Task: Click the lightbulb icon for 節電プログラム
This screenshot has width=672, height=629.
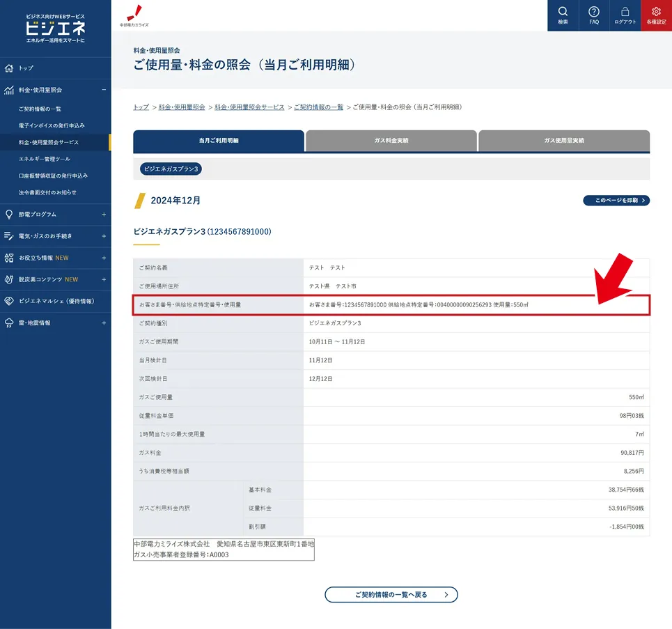Action: [9, 215]
